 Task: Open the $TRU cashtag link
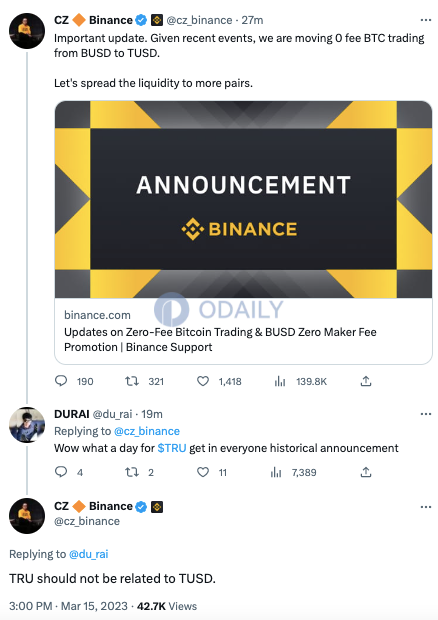[172, 448]
